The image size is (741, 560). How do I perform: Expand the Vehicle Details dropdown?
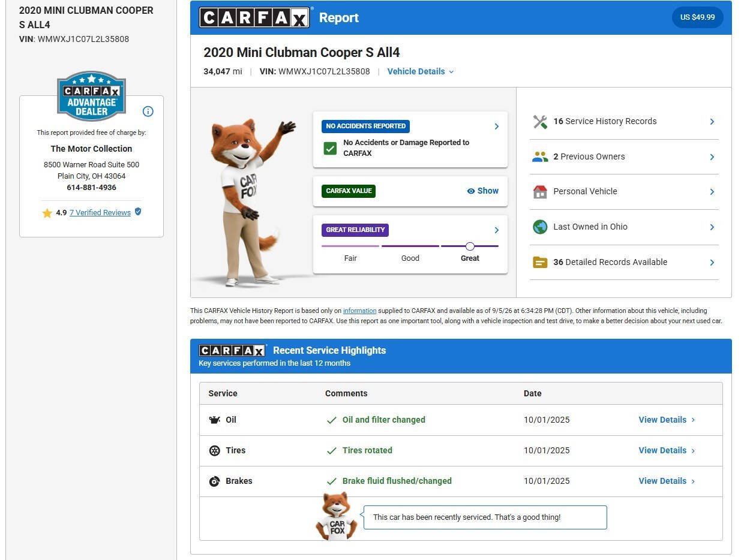click(x=421, y=71)
